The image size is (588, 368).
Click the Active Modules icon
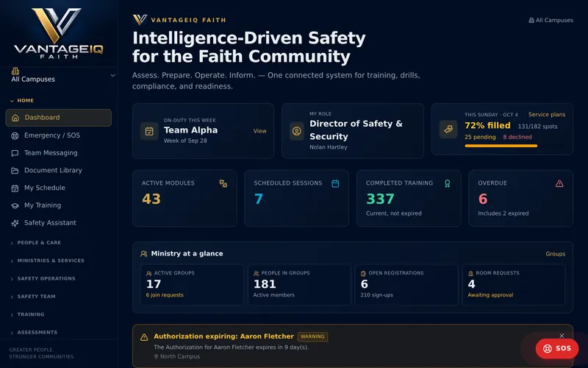click(223, 183)
